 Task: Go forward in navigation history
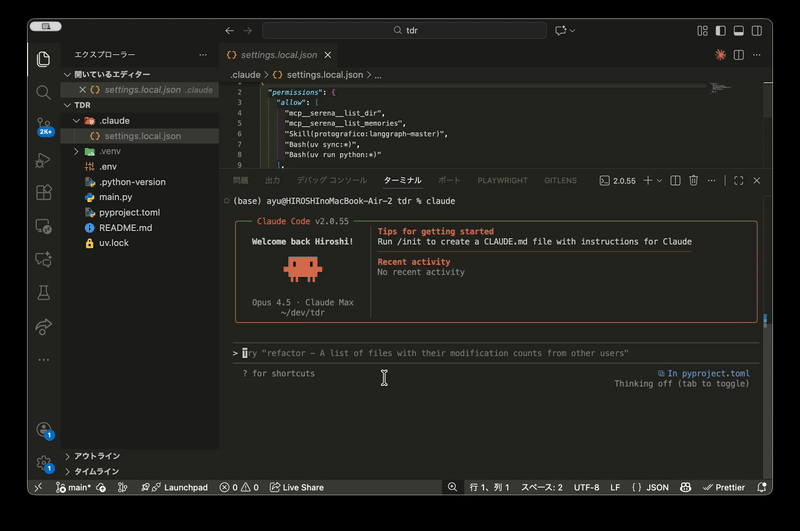[x=247, y=31]
